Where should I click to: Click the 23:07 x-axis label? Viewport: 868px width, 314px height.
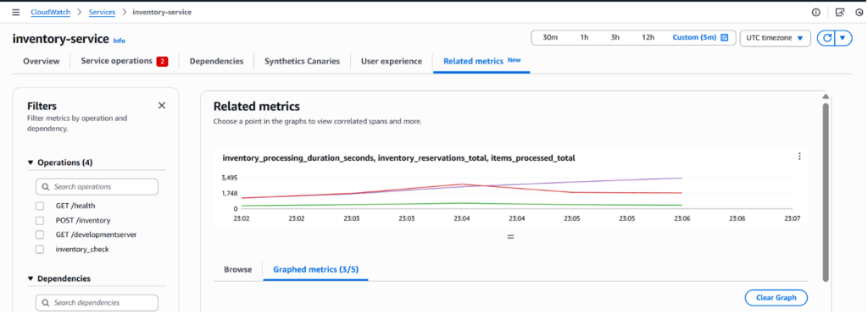click(792, 218)
